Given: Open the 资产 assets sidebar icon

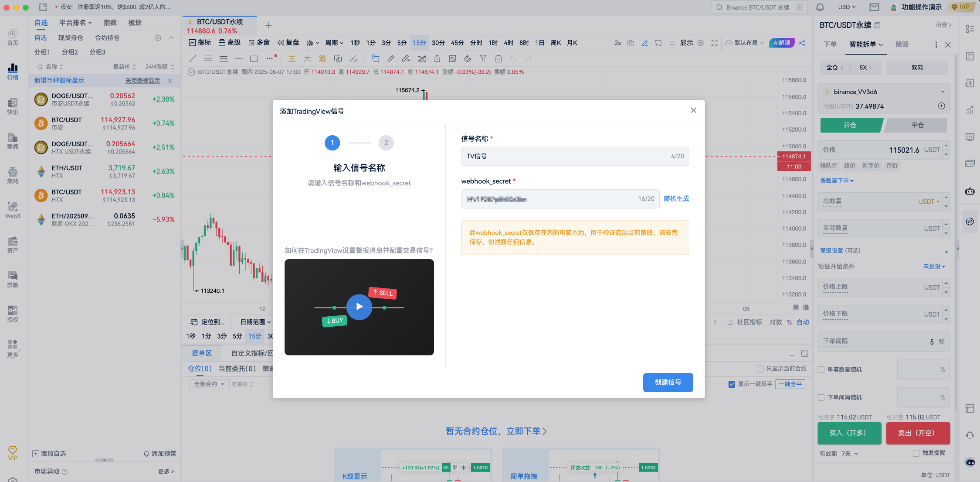Looking at the screenshot, I should [13, 245].
